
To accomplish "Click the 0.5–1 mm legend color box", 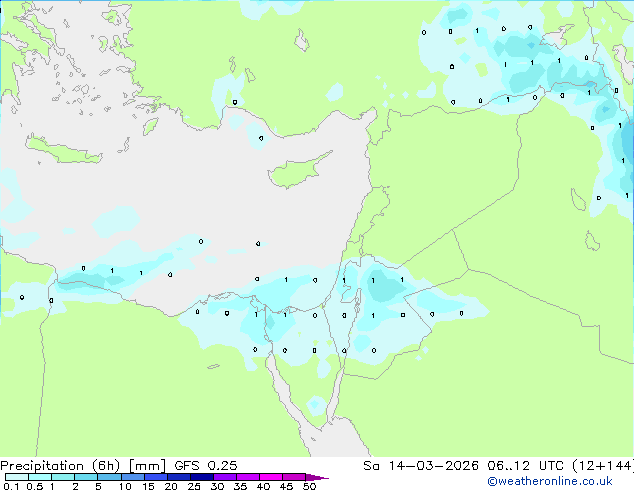I will tap(40, 477).
